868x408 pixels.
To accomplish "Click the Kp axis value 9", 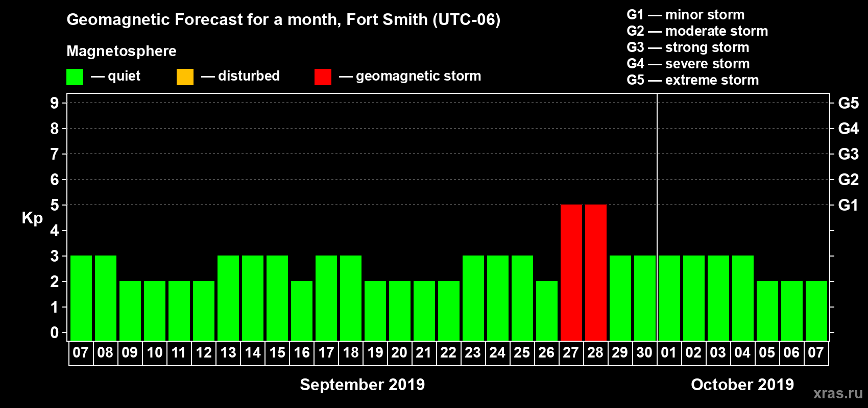I will point(55,103).
